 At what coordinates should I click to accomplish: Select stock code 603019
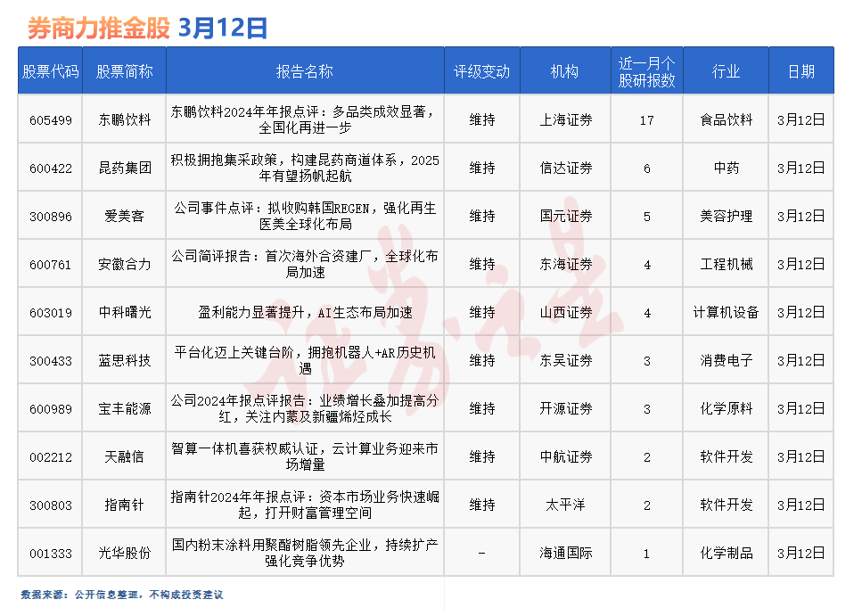click(x=51, y=312)
